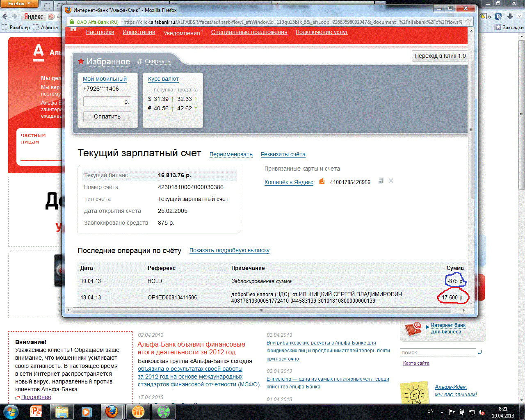Open the home icon in Alfa-Click menu
525x420 pixels.
[x=73, y=29]
